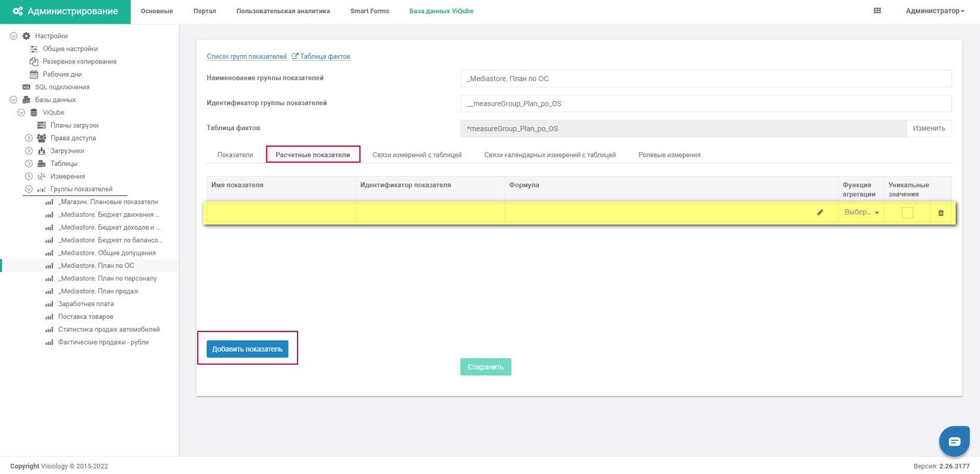Expand the Права доступа node
980x474 pixels.
click(29, 138)
